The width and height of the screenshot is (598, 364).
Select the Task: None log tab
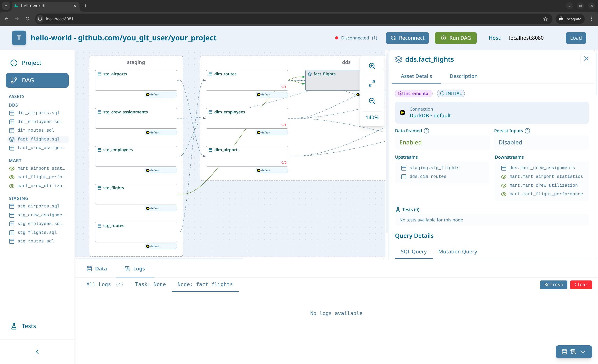tap(150, 284)
